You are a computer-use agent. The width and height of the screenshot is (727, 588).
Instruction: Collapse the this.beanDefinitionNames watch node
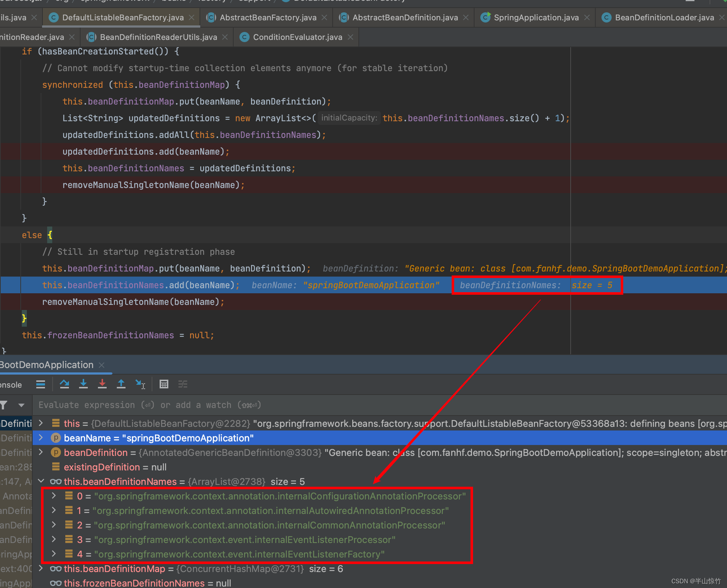41,481
